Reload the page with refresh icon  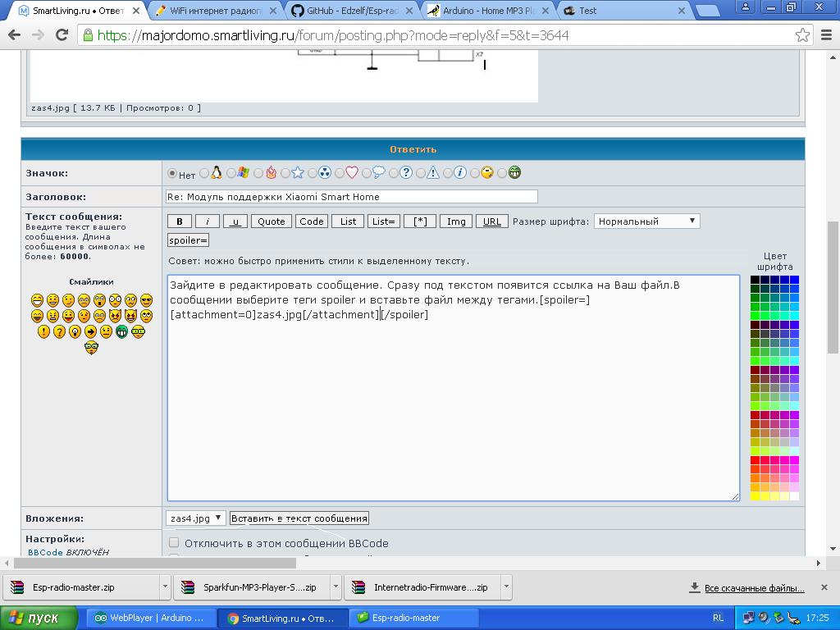62,35
